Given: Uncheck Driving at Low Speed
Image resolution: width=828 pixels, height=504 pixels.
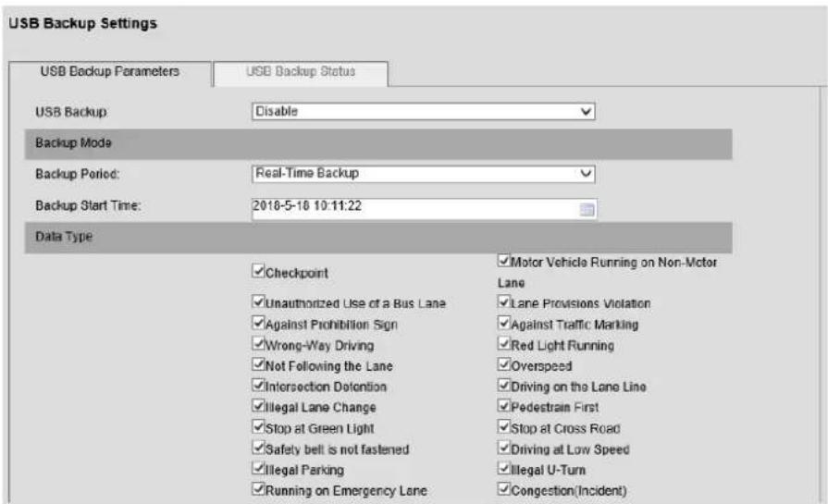Looking at the screenshot, I should point(504,448).
